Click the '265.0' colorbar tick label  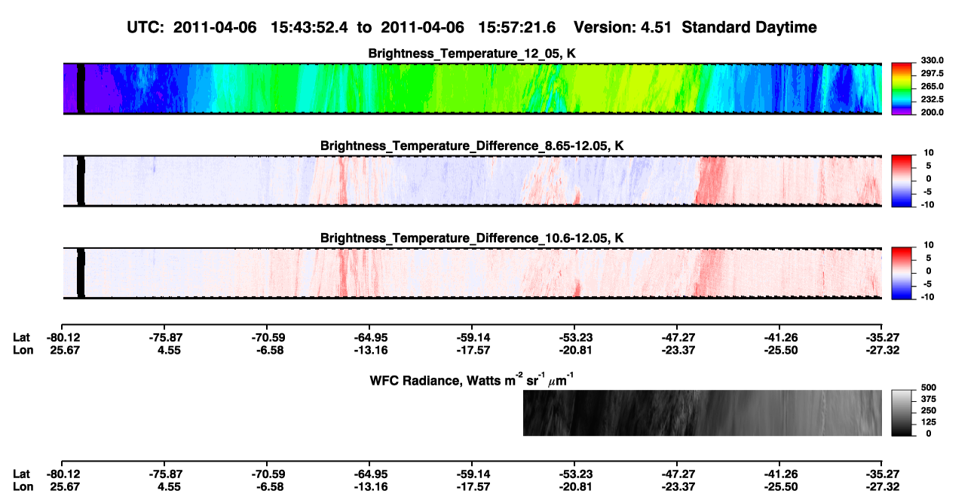pos(933,87)
